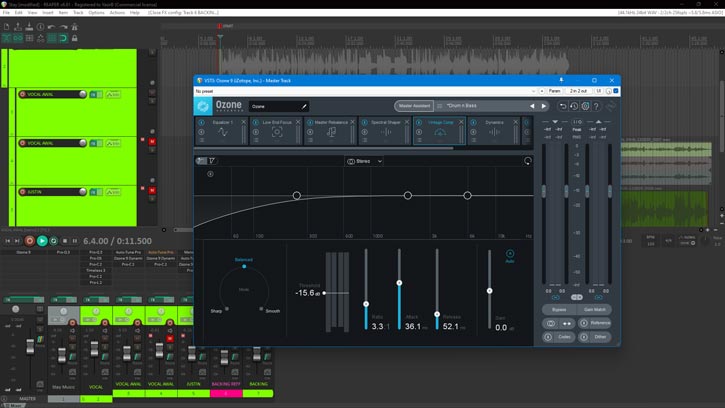Remove the Master Rebalance module
Viewport: 725px width, 408px height.
coord(352,122)
